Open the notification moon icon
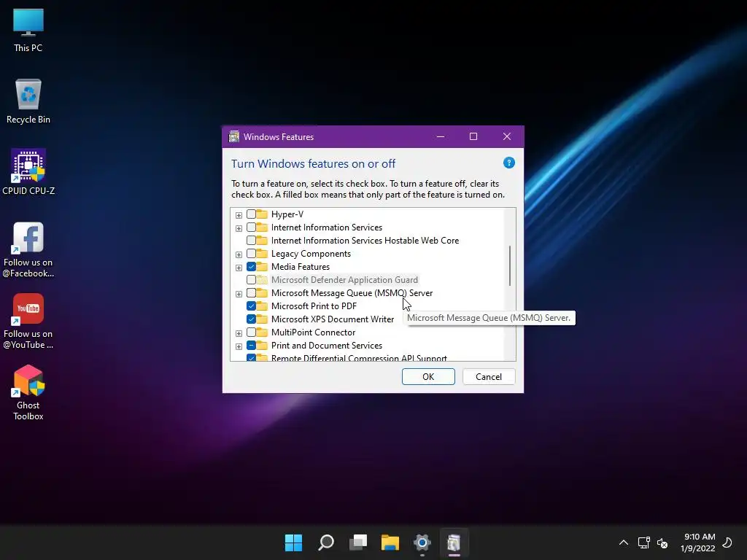This screenshot has height=560, width=747. [727, 542]
